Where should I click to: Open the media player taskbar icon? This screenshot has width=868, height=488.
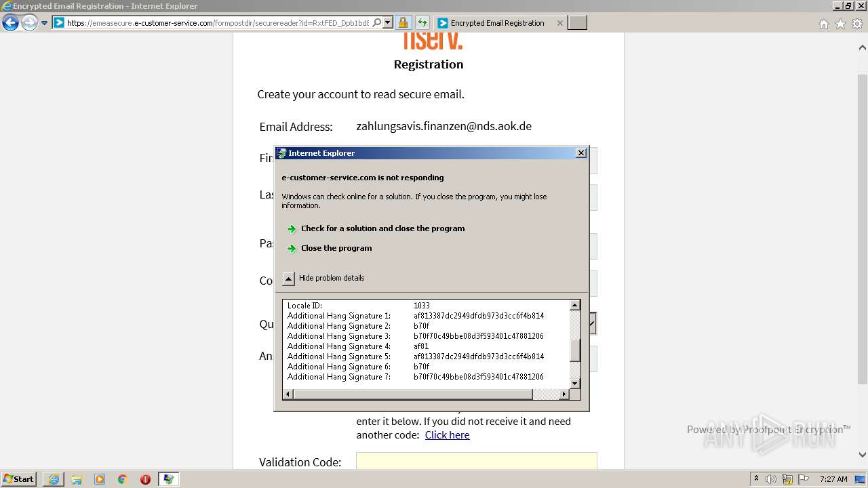pos(100,479)
